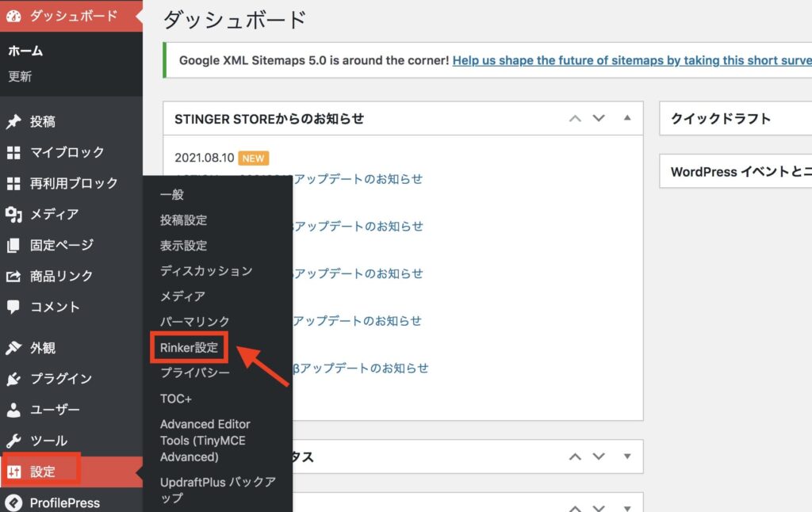
Task: Click the Product Links share icon
Action: [14, 276]
